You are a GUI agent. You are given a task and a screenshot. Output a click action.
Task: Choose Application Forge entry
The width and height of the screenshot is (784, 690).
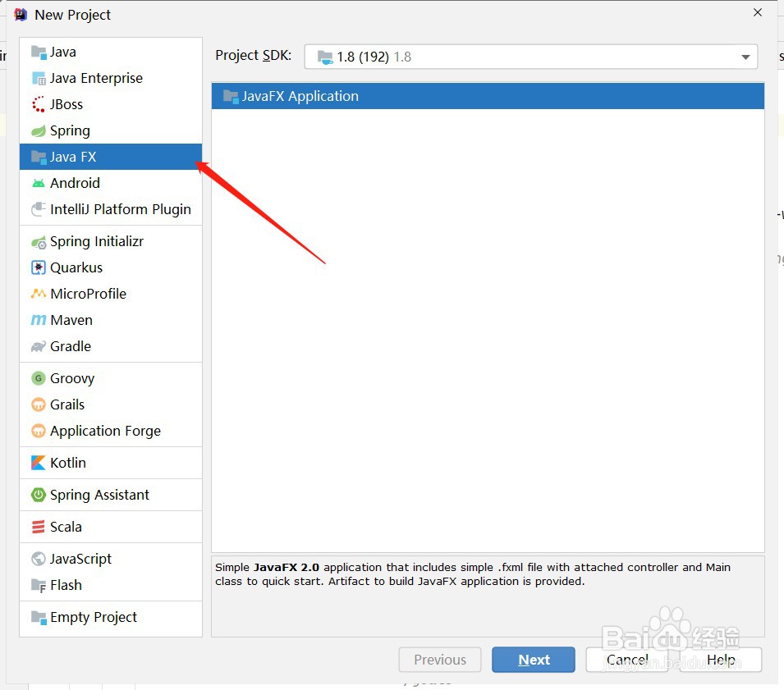coord(111,431)
